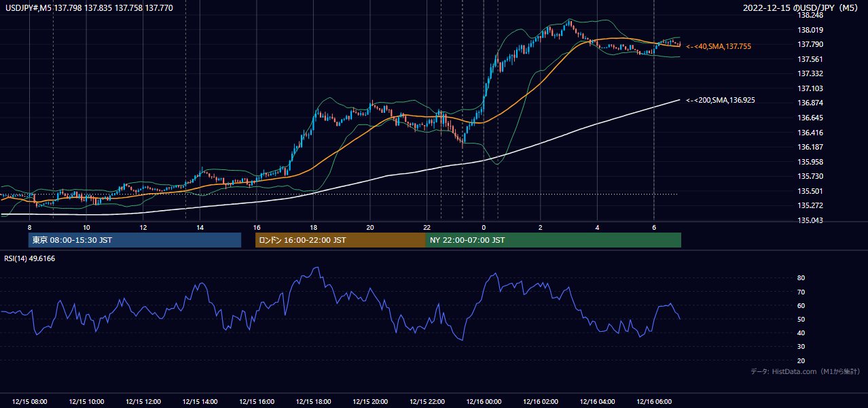Click the 12/15 20:00 time label
This screenshot has height=408, width=868.
(x=370, y=402)
